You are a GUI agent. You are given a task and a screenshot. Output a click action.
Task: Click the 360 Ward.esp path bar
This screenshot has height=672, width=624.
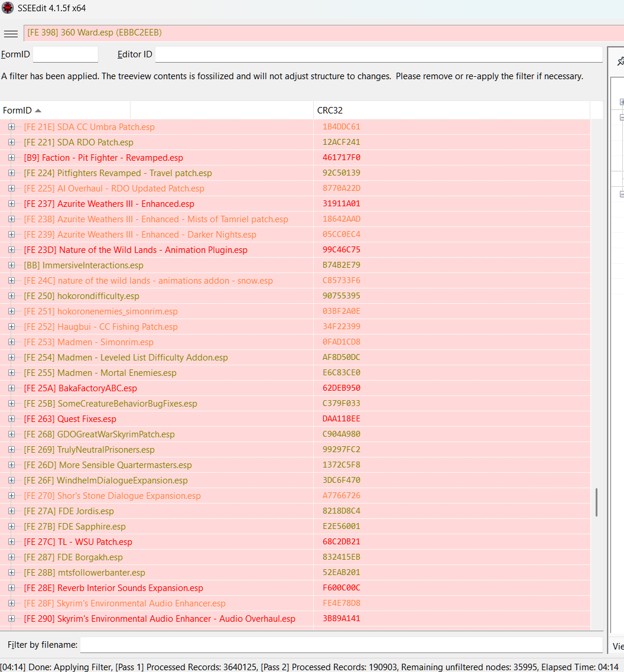point(324,33)
